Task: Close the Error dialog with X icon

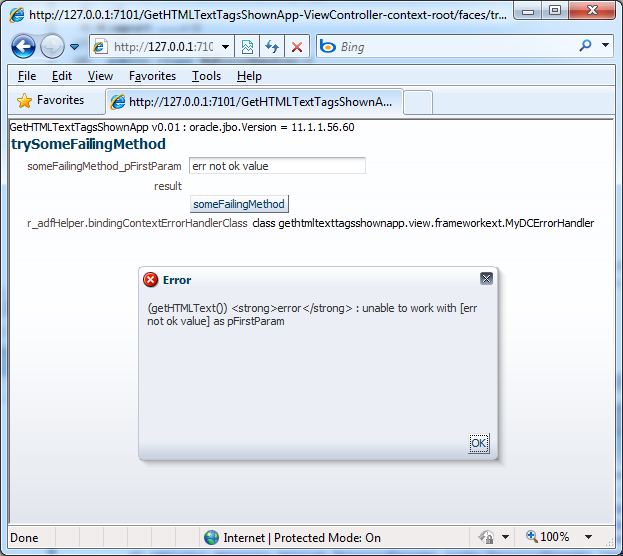Action: pyautogui.click(x=486, y=278)
